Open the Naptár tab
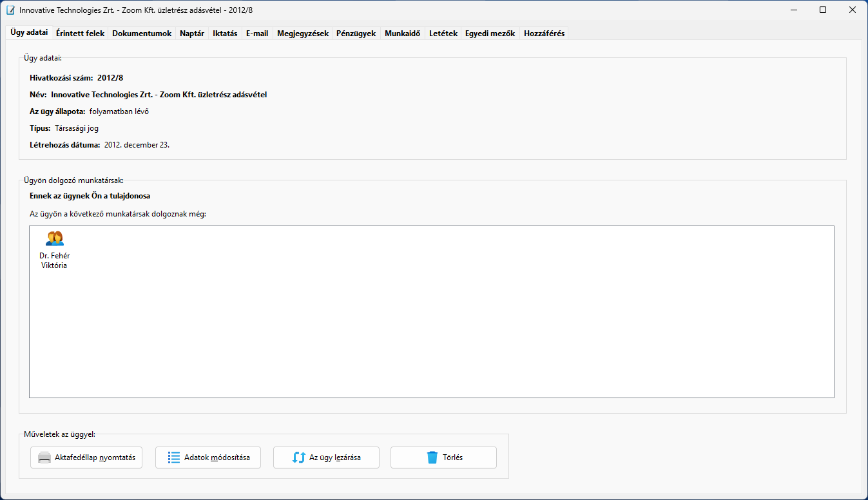868x500 pixels. point(192,34)
